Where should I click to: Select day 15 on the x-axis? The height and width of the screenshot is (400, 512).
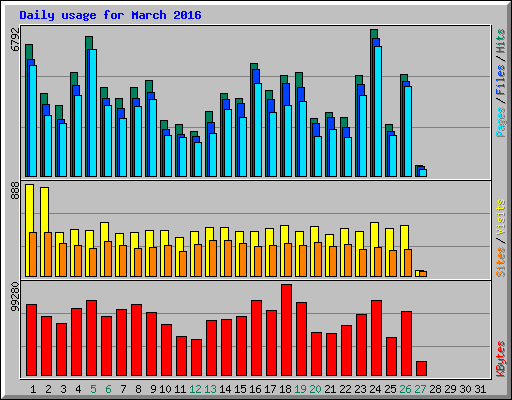click(240, 389)
